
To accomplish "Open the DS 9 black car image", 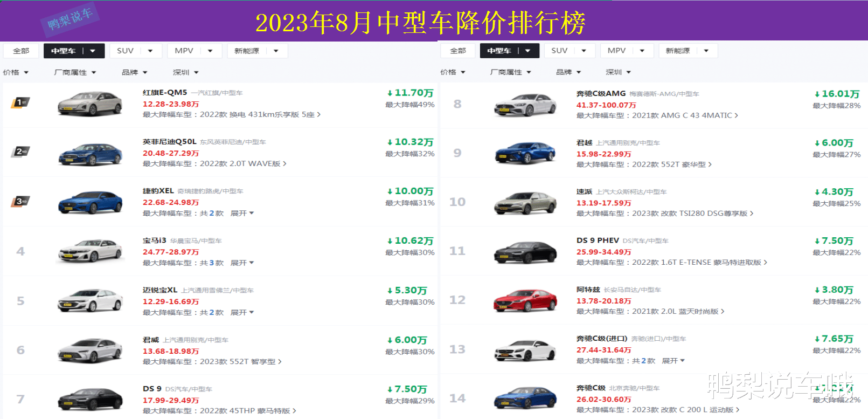I will [90, 400].
